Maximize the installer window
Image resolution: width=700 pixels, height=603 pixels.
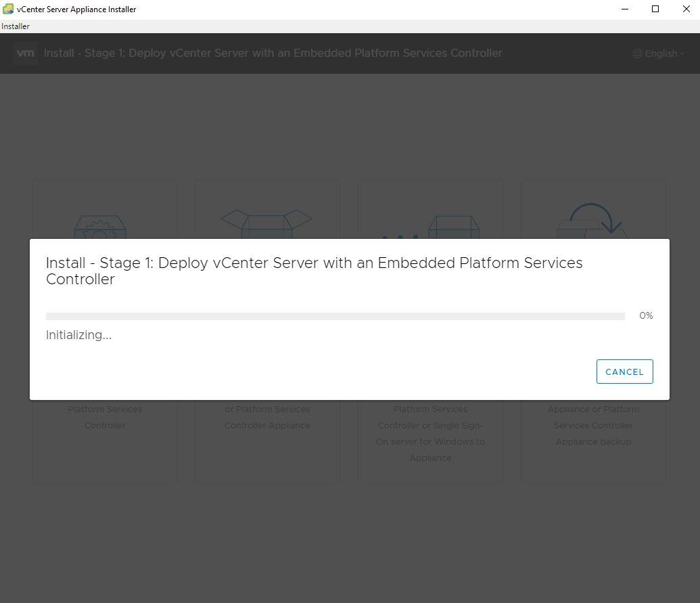point(655,9)
